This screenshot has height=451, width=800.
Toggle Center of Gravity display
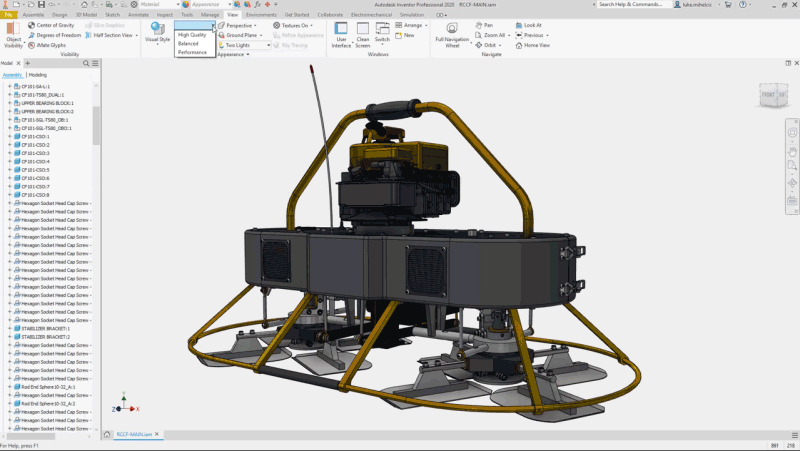pos(51,25)
